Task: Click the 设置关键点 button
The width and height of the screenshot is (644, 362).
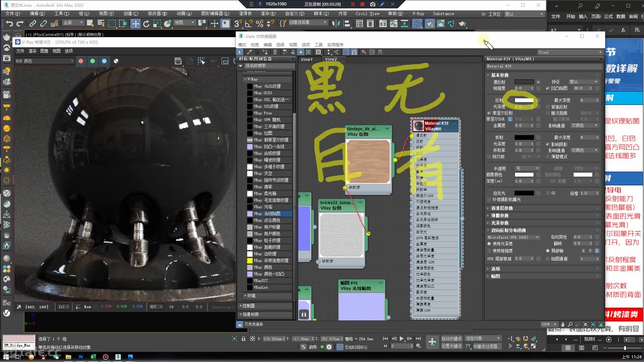Action: 451,346
